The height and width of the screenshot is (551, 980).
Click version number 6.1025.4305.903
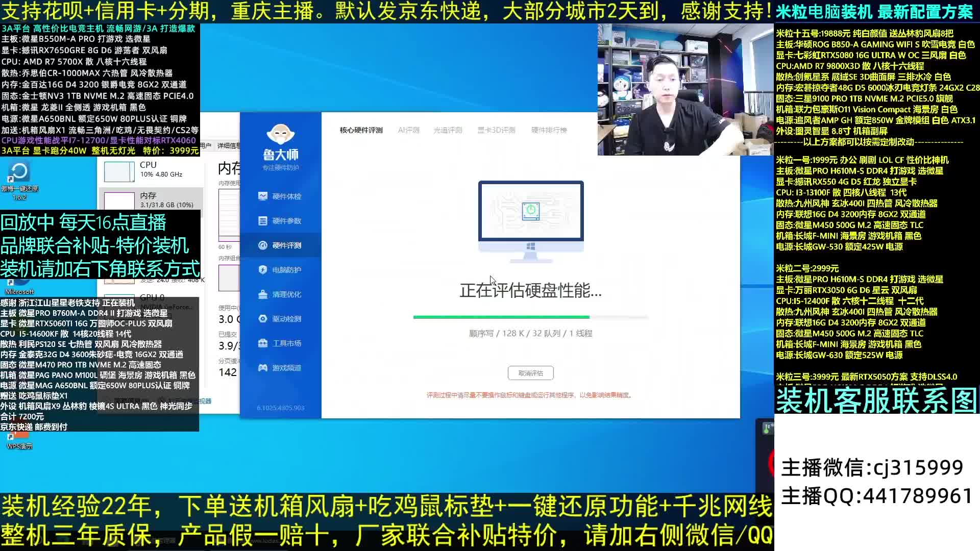point(280,408)
